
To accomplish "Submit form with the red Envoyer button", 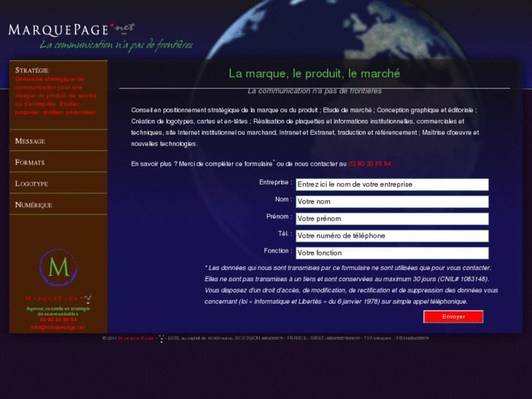I will pyautogui.click(x=453, y=316).
